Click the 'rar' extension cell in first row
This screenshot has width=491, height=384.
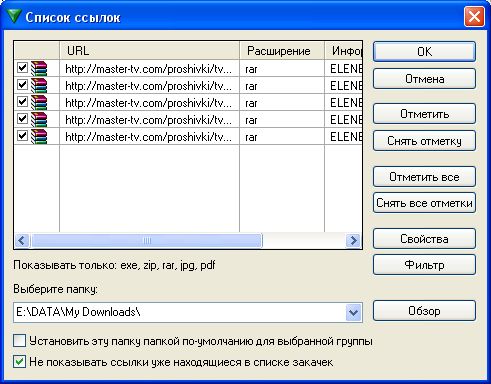tap(282, 69)
